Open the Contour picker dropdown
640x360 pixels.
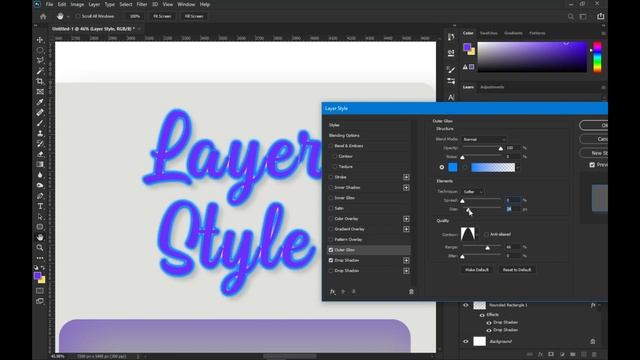point(476,235)
